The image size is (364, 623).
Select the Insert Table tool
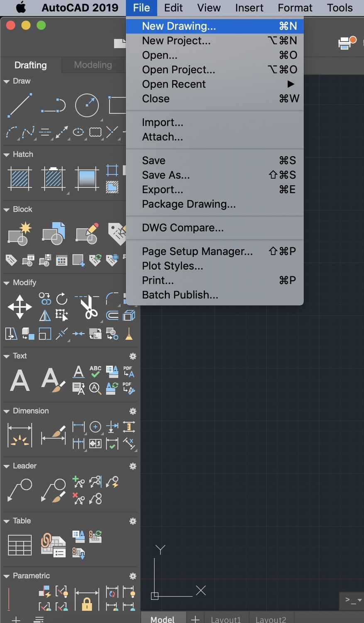point(20,545)
